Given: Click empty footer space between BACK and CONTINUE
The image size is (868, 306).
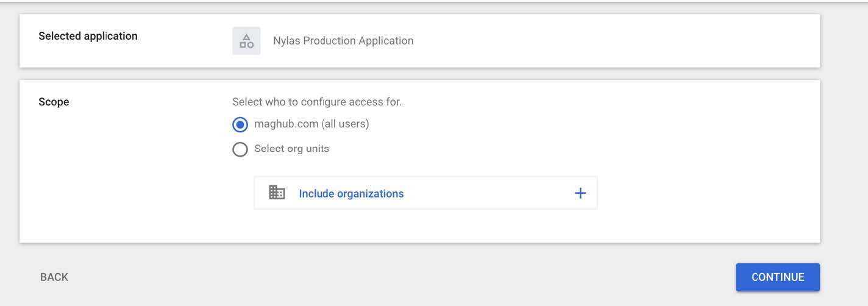Looking at the screenshot, I should tap(396, 277).
